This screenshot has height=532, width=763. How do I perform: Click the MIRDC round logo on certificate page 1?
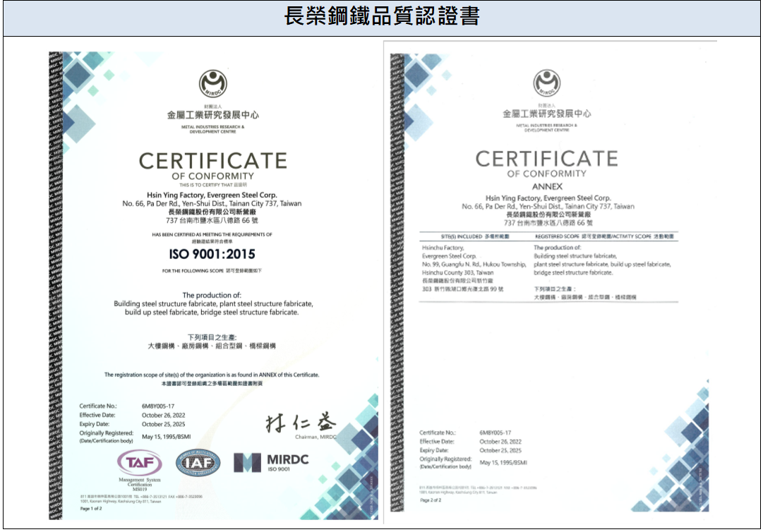tap(212, 84)
